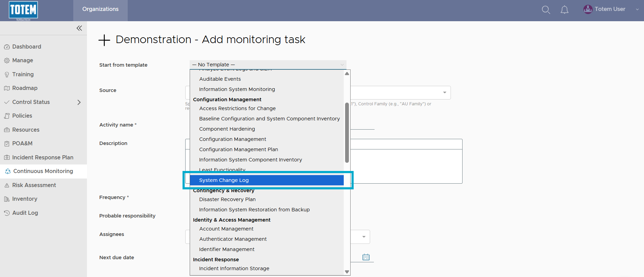Choose Disaster Recovery Plan template
This screenshot has width=644, height=277.
coord(267,199)
